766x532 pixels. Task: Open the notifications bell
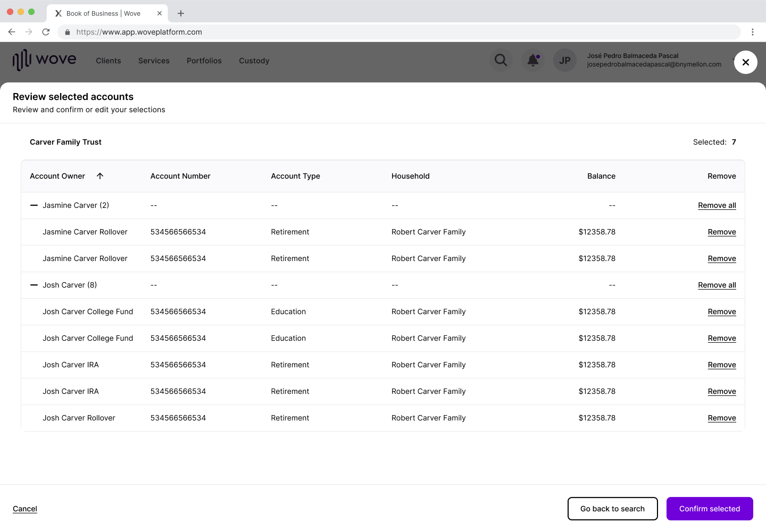click(x=532, y=60)
